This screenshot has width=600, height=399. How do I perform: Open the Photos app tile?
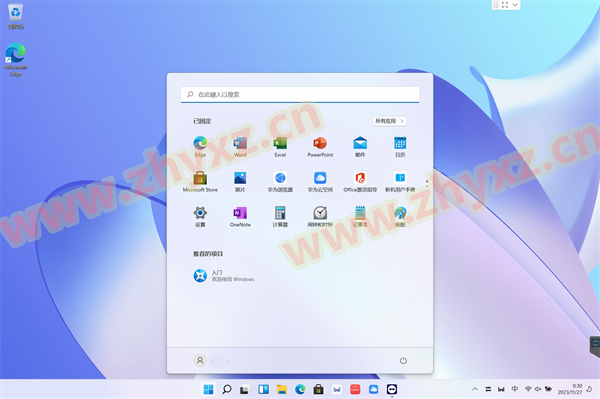[x=240, y=182]
